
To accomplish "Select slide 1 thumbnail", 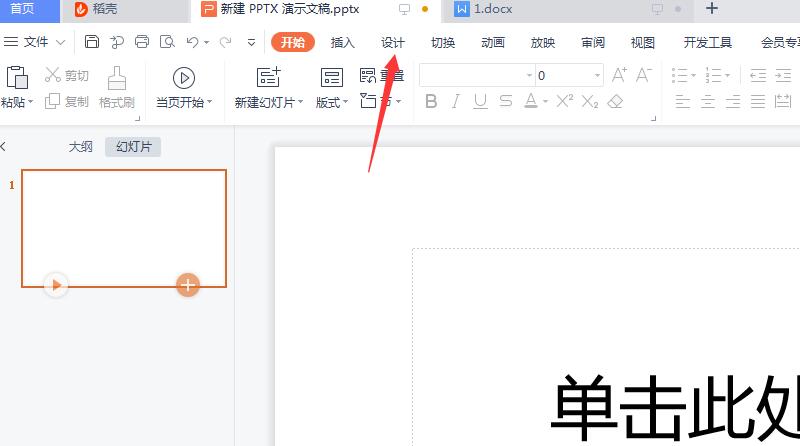I will [124, 228].
